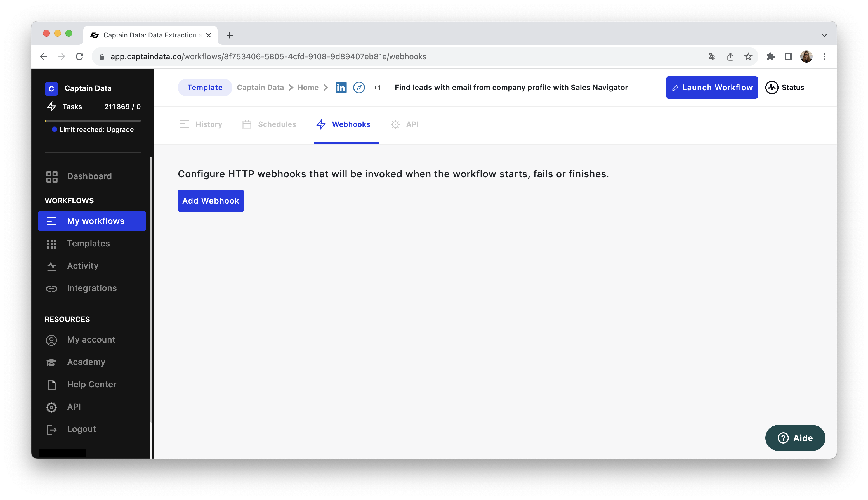Click the tasks usage progress bar
This screenshot has height=500, width=868.
point(93,121)
